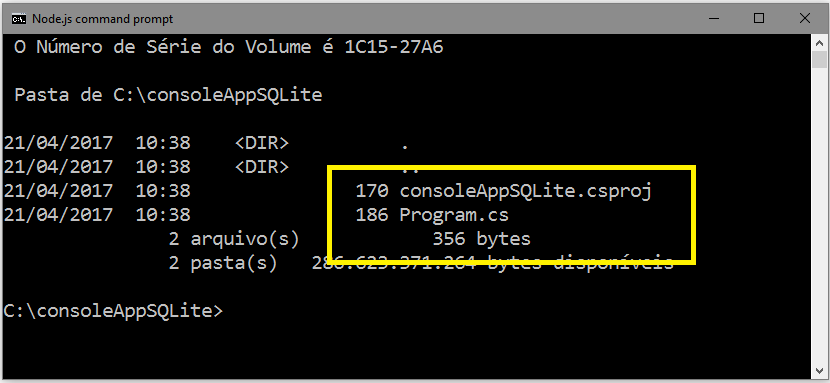The height and width of the screenshot is (383, 830).
Task: Open the console system menu icon
Action: (x=19, y=19)
